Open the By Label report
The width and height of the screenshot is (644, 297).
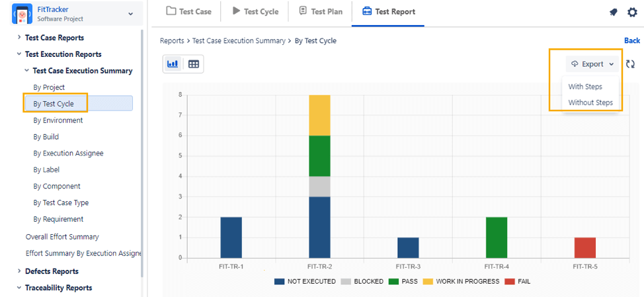[46, 169]
